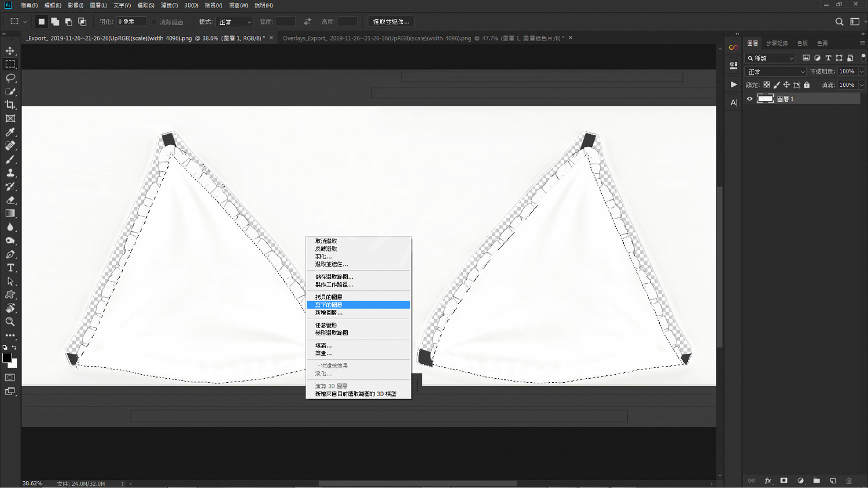Image resolution: width=868 pixels, height=488 pixels.
Task: Select the Move tool in the toolbar
Action: tap(10, 51)
